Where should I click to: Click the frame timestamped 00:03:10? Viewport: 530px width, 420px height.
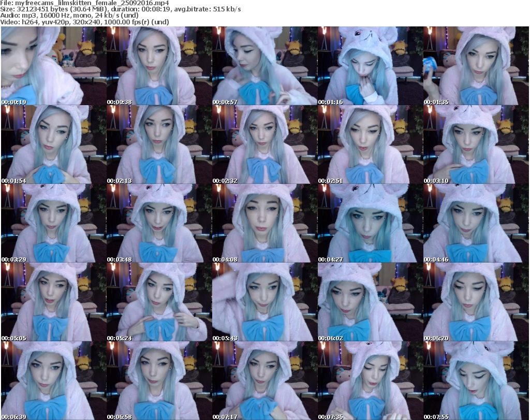pos(476,144)
